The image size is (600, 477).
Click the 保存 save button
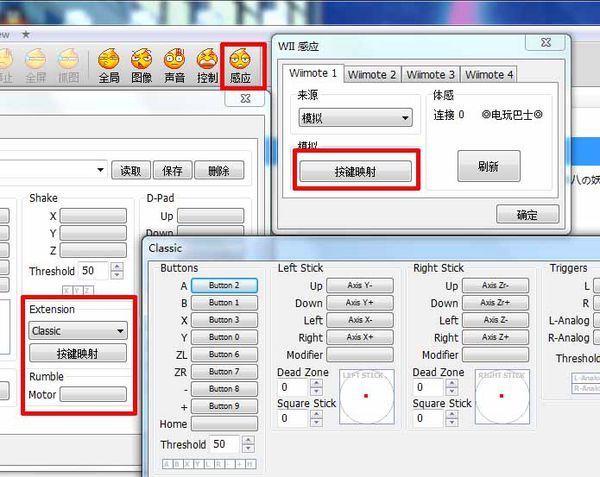pos(172,170)
